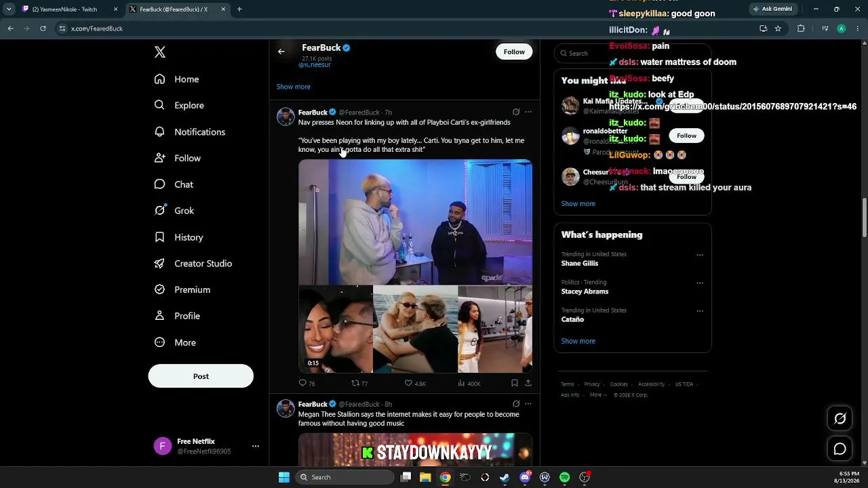This screenshot has width=868, height=488.
Task: Bookmark the Nav Neon post
Action: point(515,383)
